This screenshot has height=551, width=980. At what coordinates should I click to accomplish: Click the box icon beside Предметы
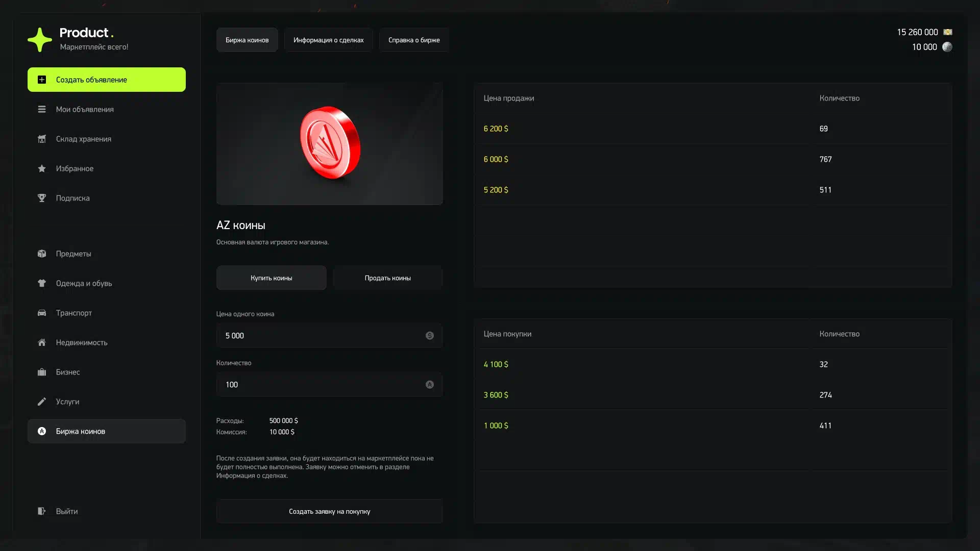click(42, 254)
